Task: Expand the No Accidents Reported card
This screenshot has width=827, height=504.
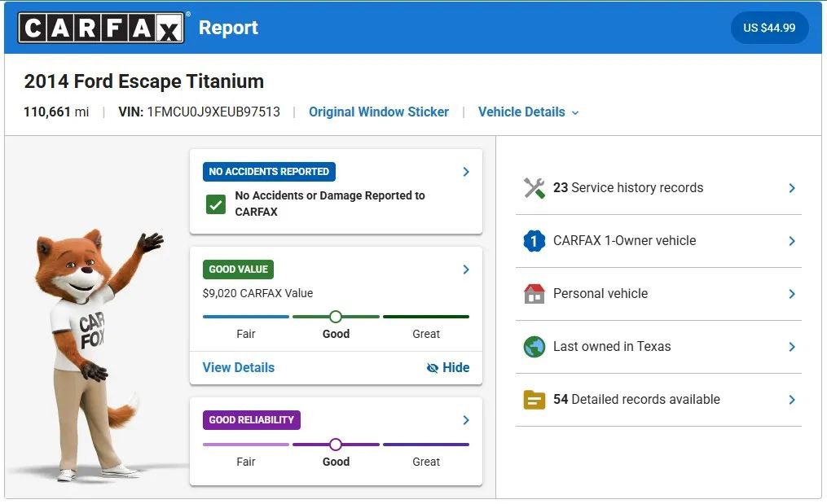Action: point(465,172)
